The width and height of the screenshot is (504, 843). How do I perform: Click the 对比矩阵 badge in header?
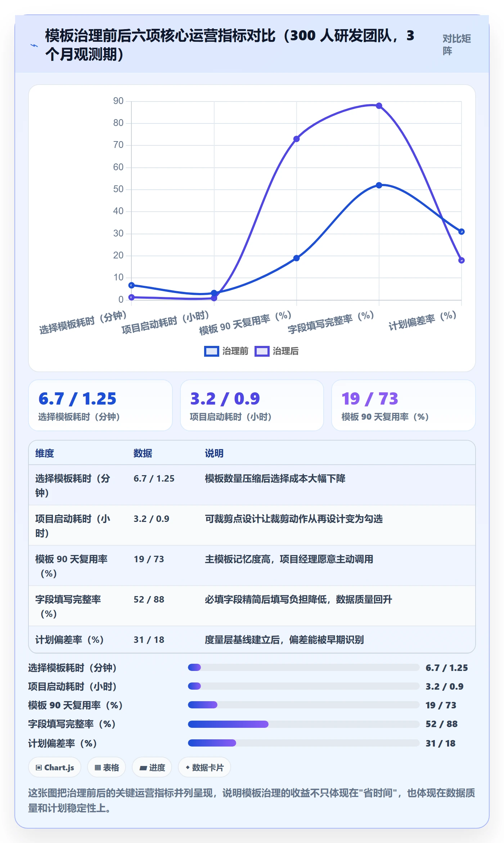point(457,45)
